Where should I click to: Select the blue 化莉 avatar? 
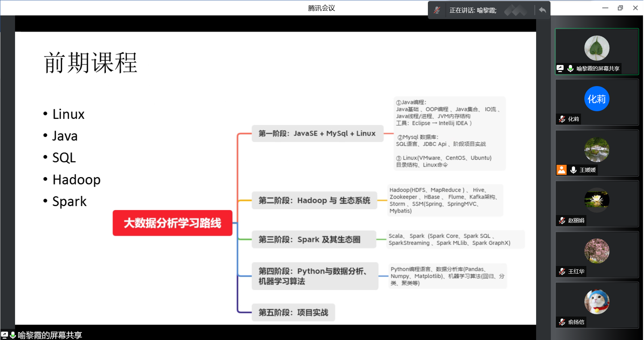point(596,99)
